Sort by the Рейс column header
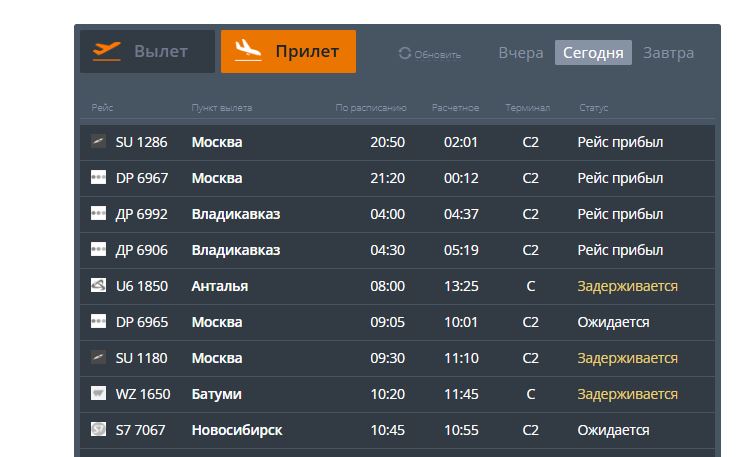This screenshot has width=743, height=457. point(102,108)
